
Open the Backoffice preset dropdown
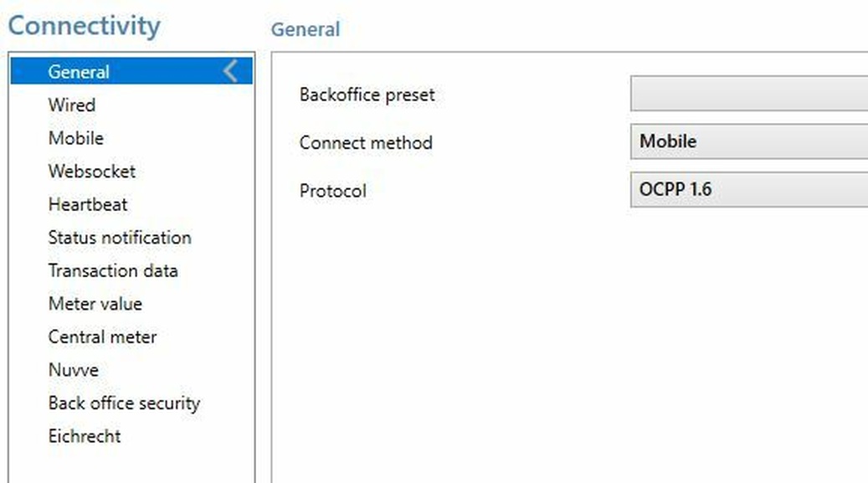748,95
